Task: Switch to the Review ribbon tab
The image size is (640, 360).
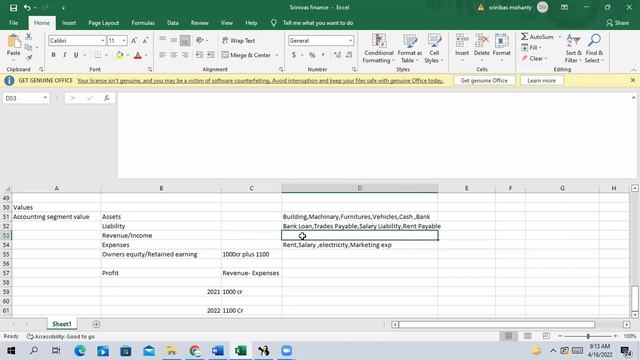Action: (x=200, y=23)
